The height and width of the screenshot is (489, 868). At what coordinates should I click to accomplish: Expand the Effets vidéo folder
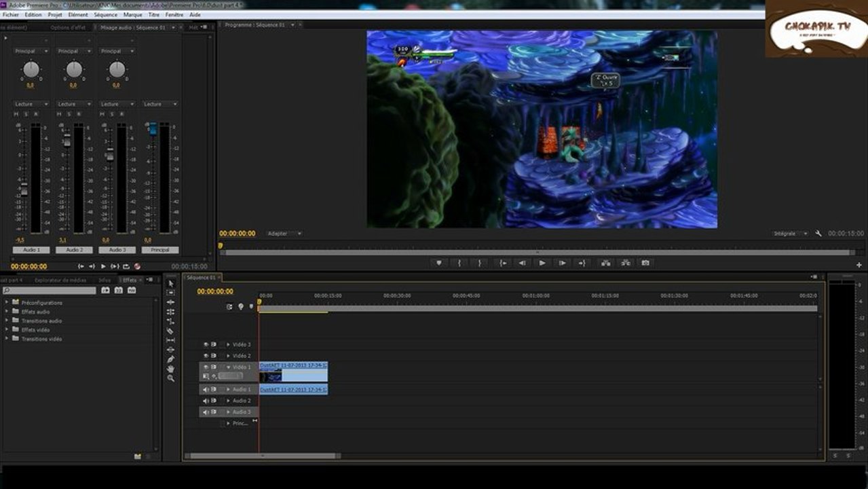7,329
